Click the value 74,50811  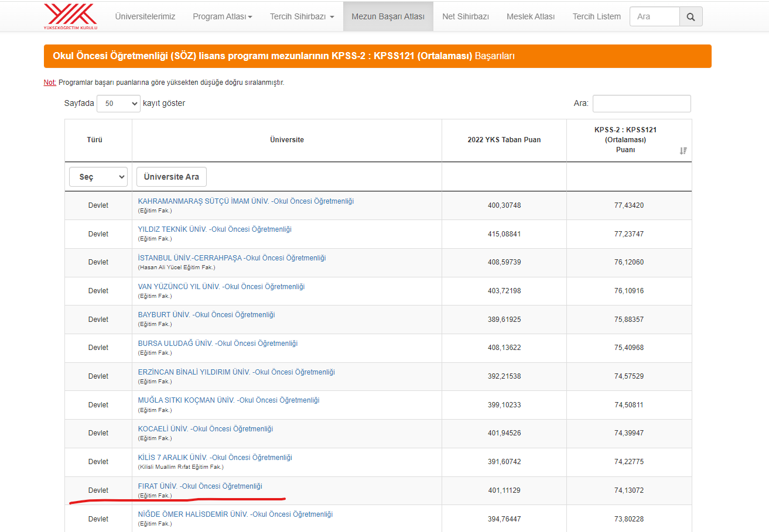[629, 405]
